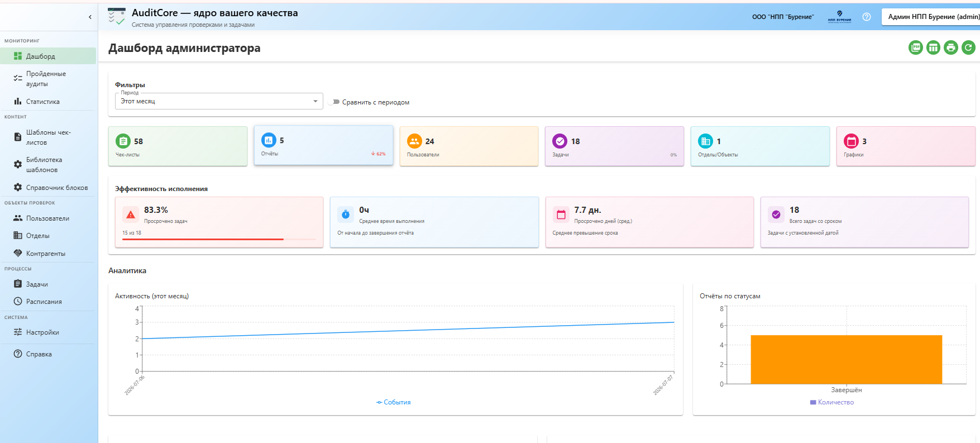This screenshot has width=980, height=443.
Task: Click the calendar icon for Просрочено дней
Action: 561,215
